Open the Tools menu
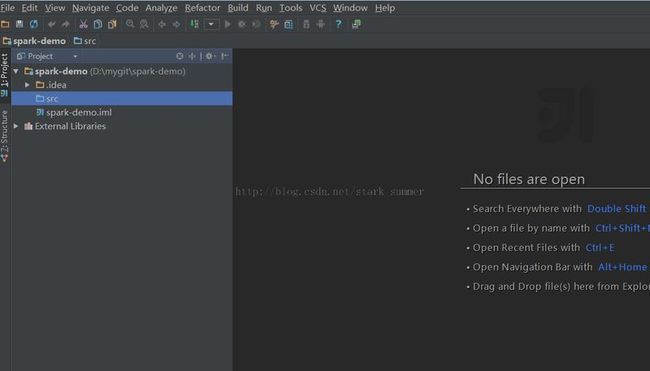The image size is (650, 371). click(291, 8)
